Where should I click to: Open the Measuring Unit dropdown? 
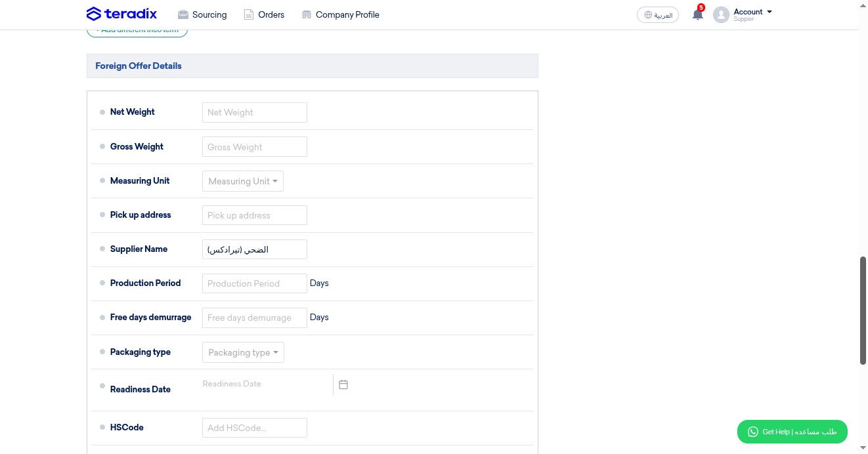[243, 181]
